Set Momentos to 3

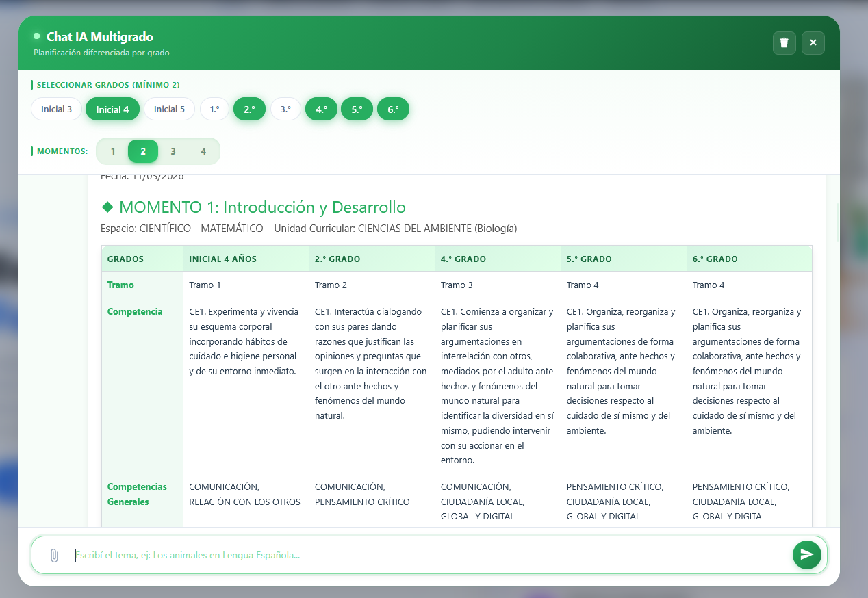[x=173, y=151]
